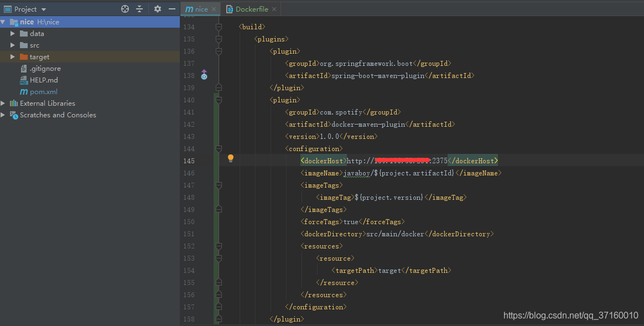
Task: Hide the Project panel with minus icon
Action: tap(172, 9)
